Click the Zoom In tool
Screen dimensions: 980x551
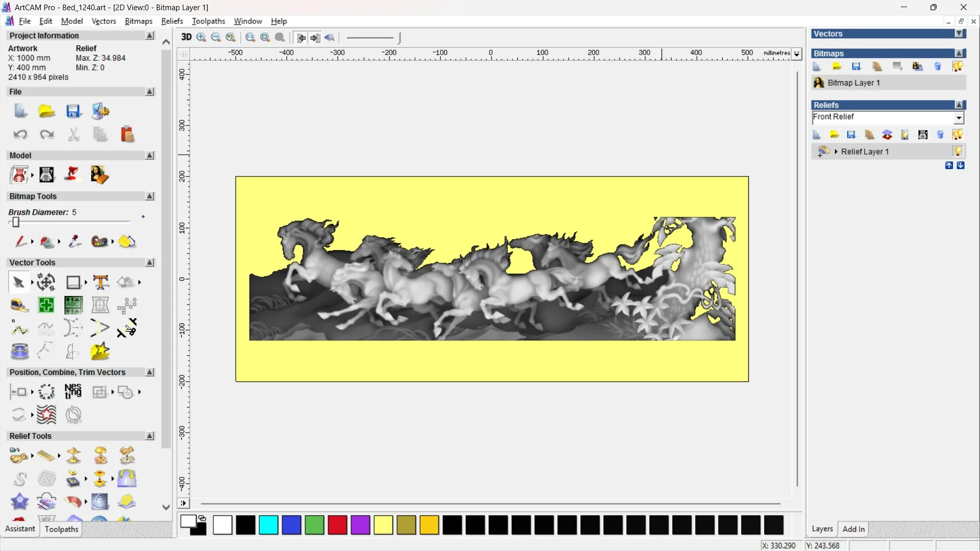coord(202,37)
